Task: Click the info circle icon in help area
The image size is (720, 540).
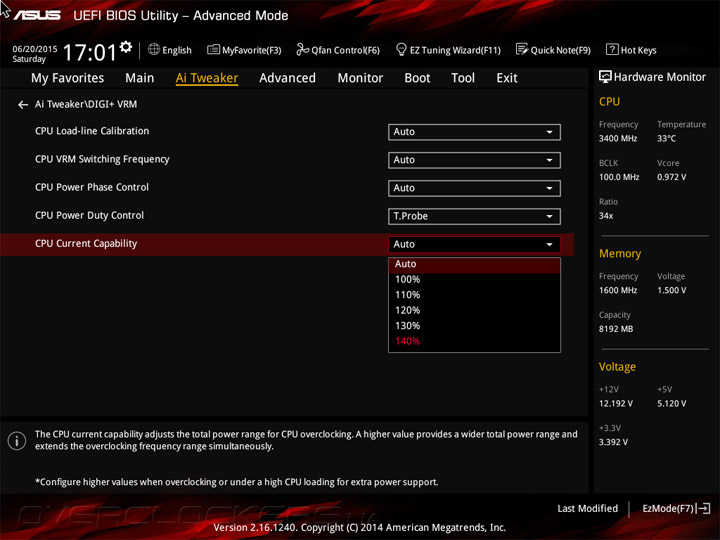Action: click(17, 441)
